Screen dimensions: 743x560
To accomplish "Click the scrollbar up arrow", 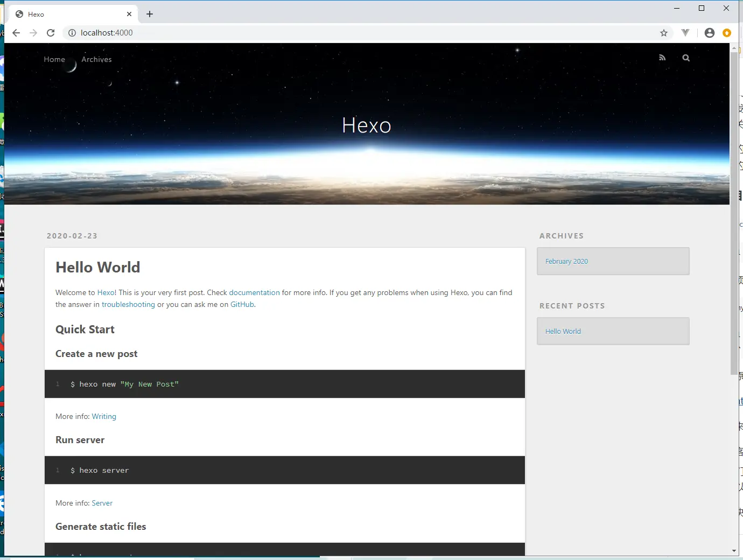I will [734, 48].
